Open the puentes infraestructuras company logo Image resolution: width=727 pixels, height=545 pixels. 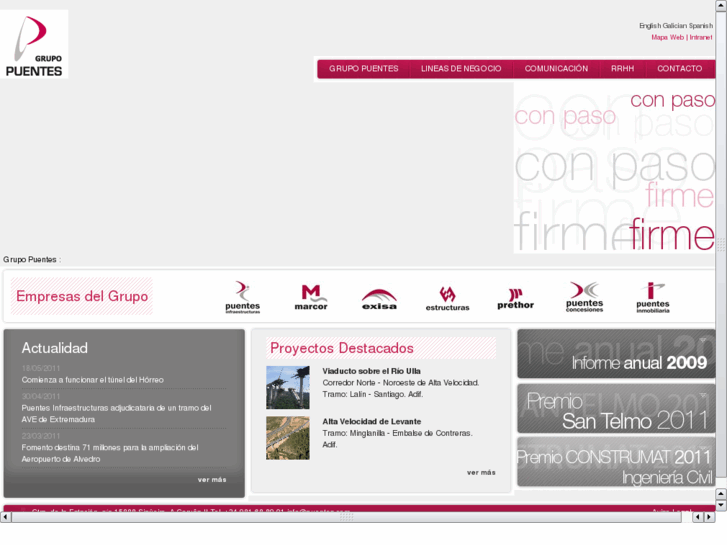[242, 297]
